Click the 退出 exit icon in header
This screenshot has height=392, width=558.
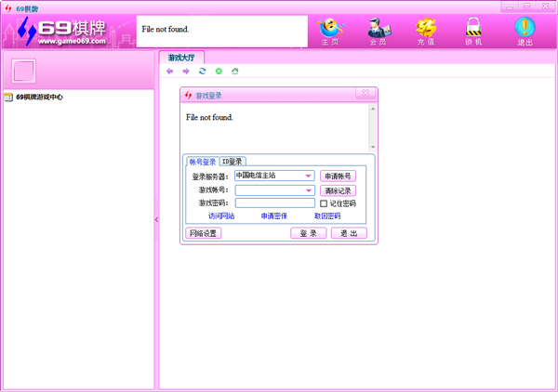(x=525, y=30)
